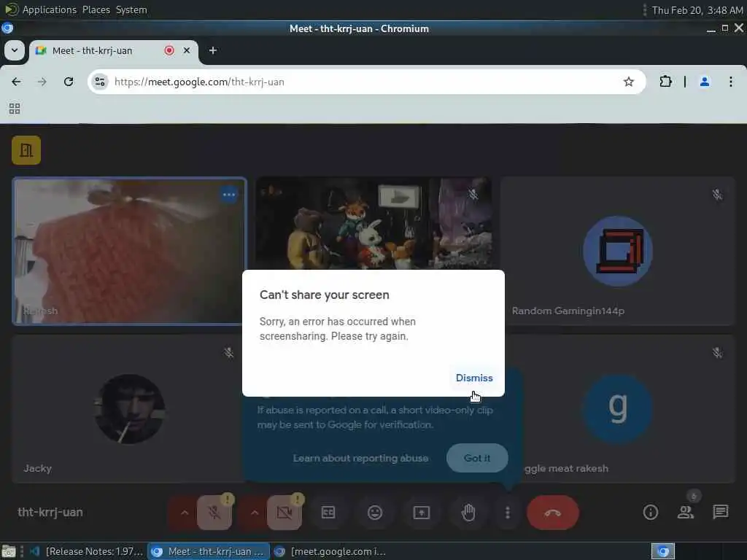Screen dimensions: 747x560
Task: Raise hand in the meeting
Action: pos(468,513)
